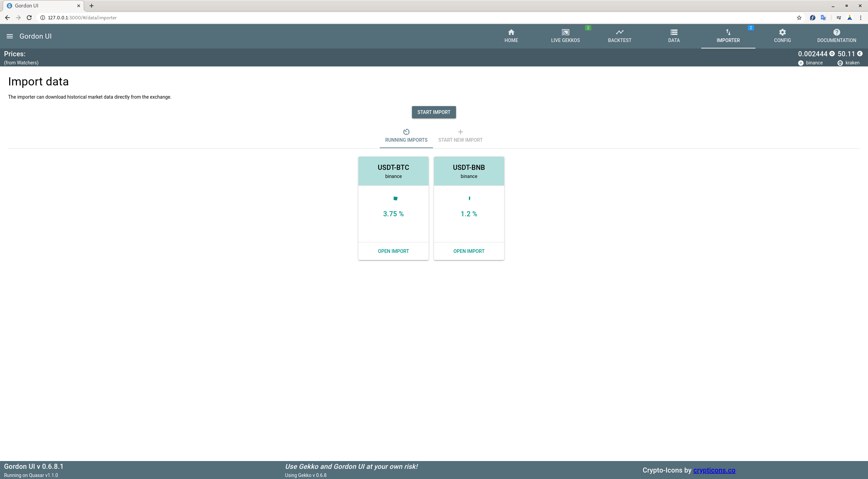Open the USDT-BTC import details
Viewport: 868px width, 479px height.
[x=393, y=251]
